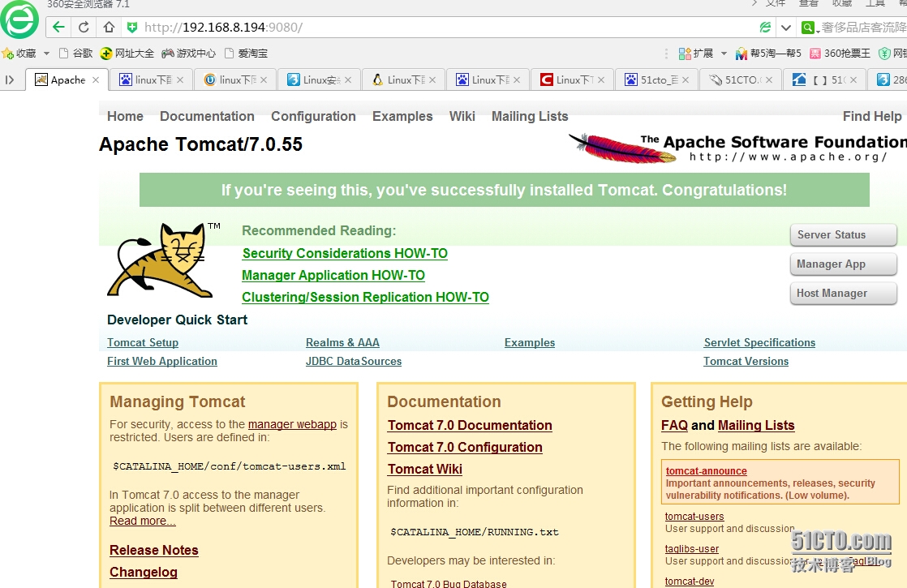Open the Tomcat Versions link
907x588 pixels.
(x=746, y=361)
